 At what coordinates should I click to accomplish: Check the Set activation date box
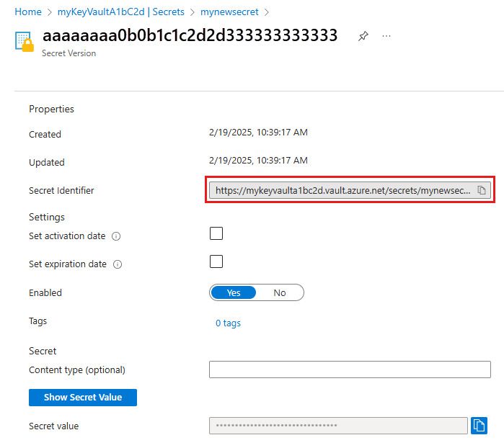coord(216,233)
